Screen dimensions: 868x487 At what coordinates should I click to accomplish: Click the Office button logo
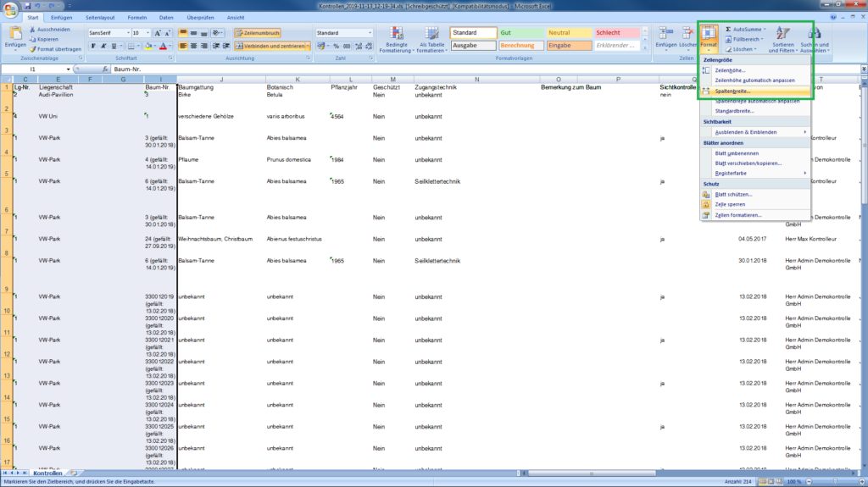click(9, 8)
